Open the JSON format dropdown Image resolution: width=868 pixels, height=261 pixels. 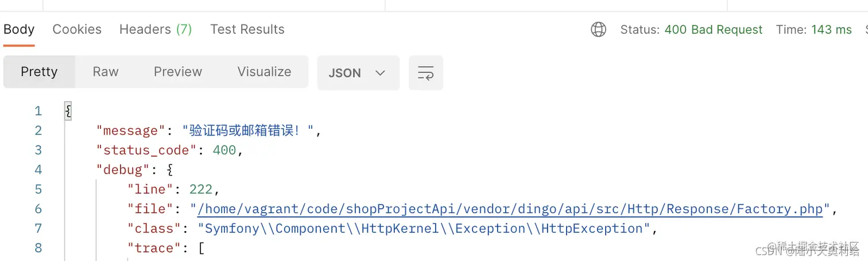[358, 72]
